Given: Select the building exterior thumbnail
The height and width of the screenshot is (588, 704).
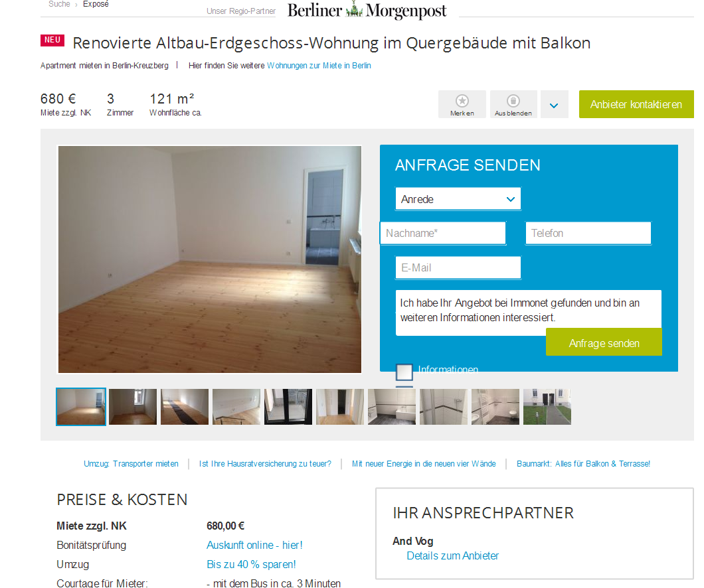Looking at the screenshot, I should [x=547, y=407].
